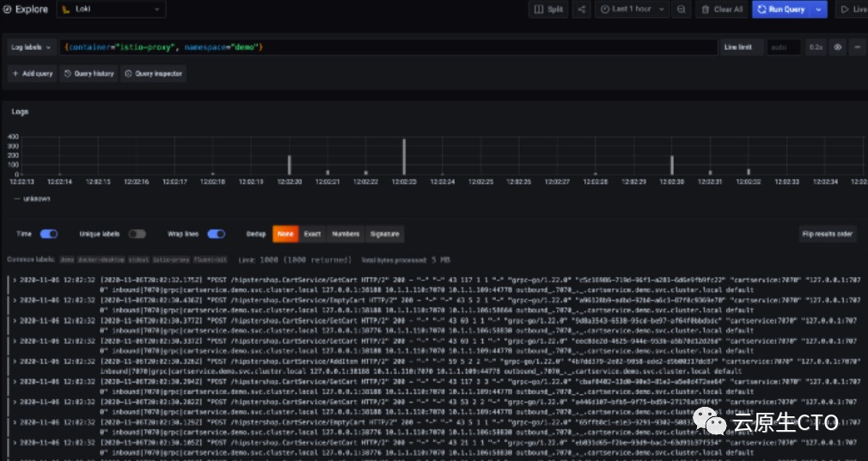
Task: Click the histogram bar at 12:02:20
Action: [x=290, y=165]
